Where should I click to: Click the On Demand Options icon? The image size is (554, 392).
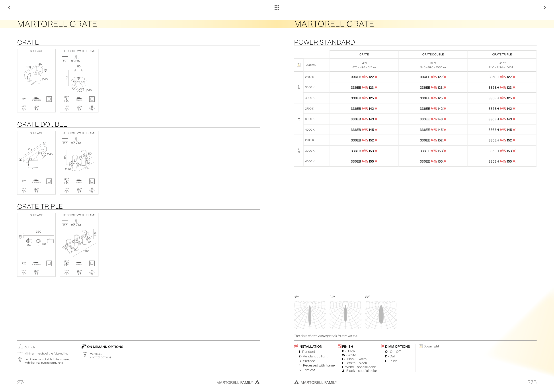pos(84,346)
